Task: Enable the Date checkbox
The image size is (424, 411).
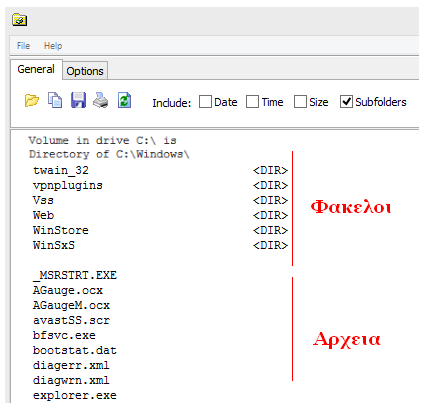Action: pos(205,102)
